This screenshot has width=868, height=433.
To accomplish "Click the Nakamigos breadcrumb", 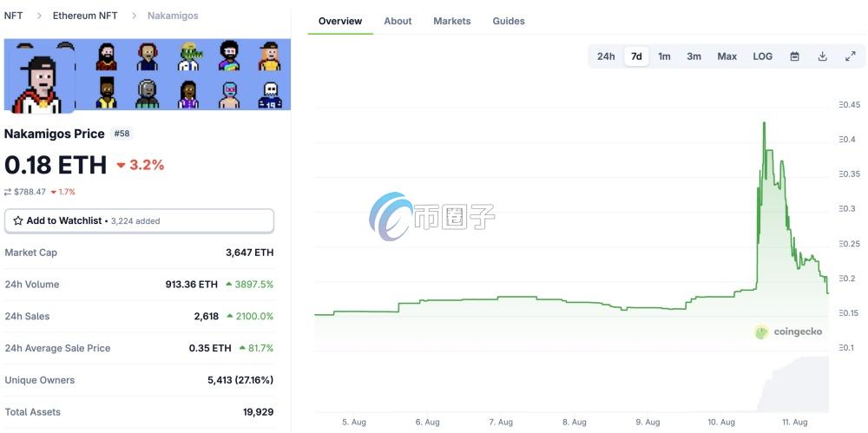I will coord(173,16).
